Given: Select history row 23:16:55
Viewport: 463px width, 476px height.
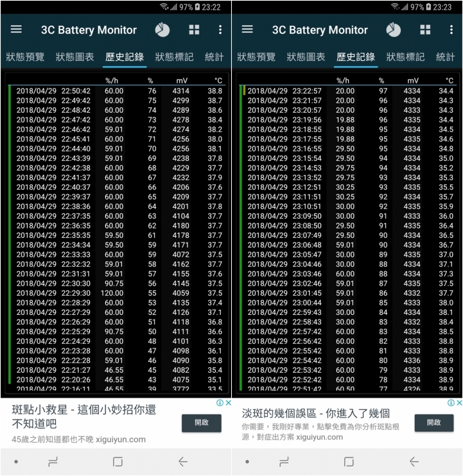Looking at the screenshot, I should point(349,148).
